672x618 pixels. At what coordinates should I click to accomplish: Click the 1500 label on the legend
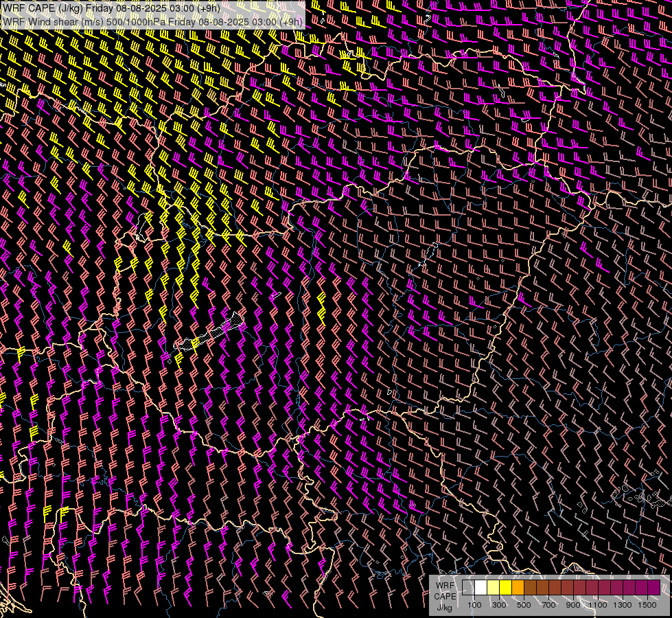click(x=647, y=605)
